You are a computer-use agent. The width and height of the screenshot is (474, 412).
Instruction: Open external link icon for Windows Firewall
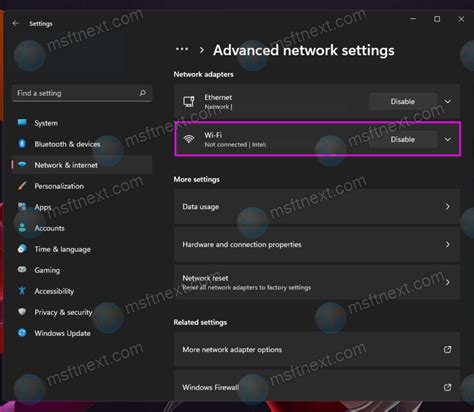point(447,387)
